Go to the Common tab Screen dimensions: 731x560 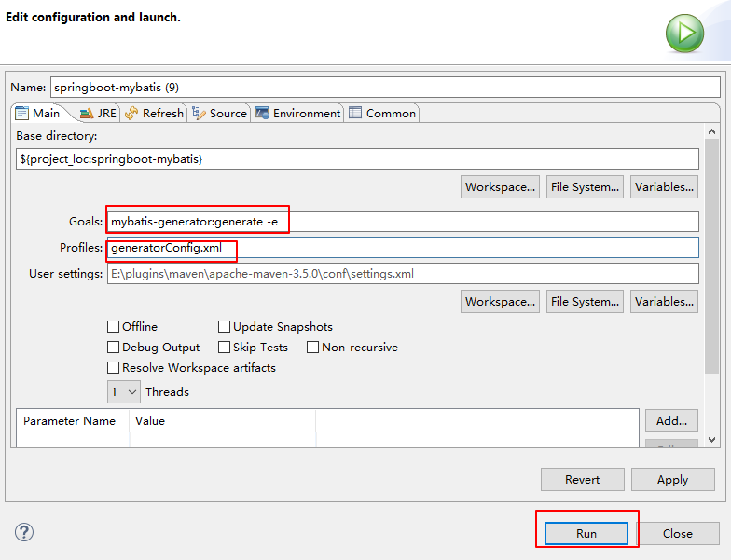point(382,113)
